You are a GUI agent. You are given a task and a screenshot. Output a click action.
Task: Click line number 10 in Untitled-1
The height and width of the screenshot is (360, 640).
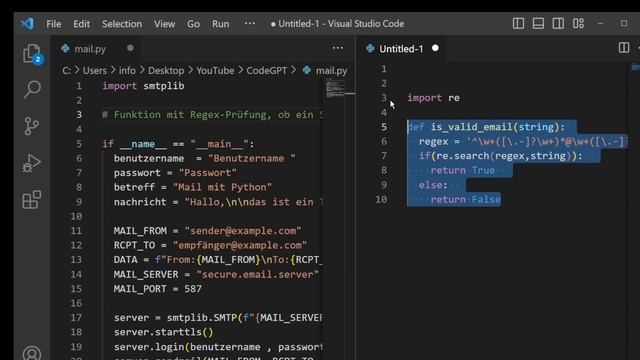pyautogui.click(x=381, y=199)
